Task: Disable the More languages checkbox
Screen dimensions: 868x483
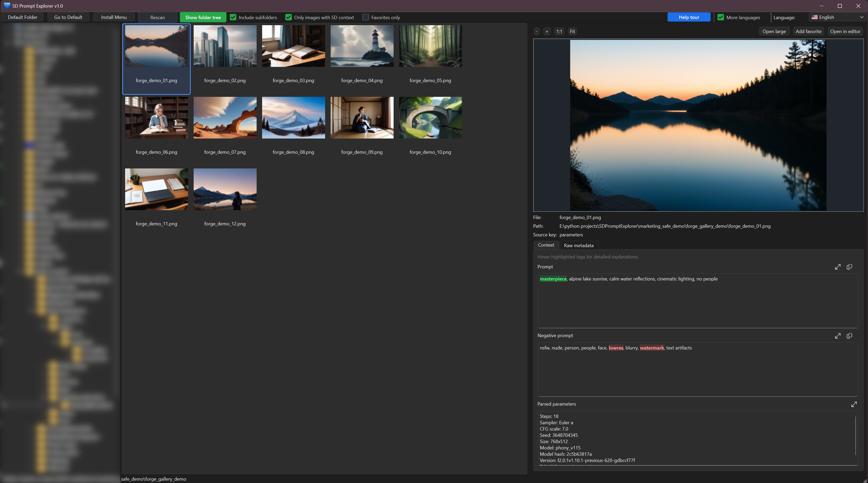Action: tap(721, 17)
